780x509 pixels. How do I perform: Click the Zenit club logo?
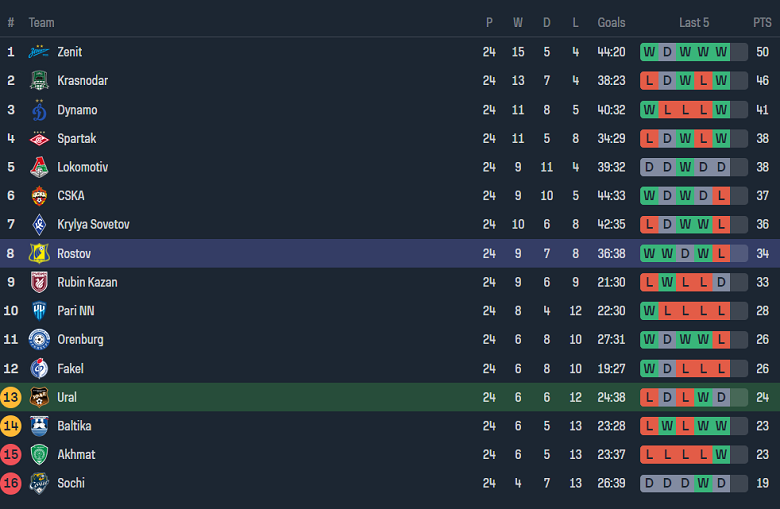[x=39, y=52]
